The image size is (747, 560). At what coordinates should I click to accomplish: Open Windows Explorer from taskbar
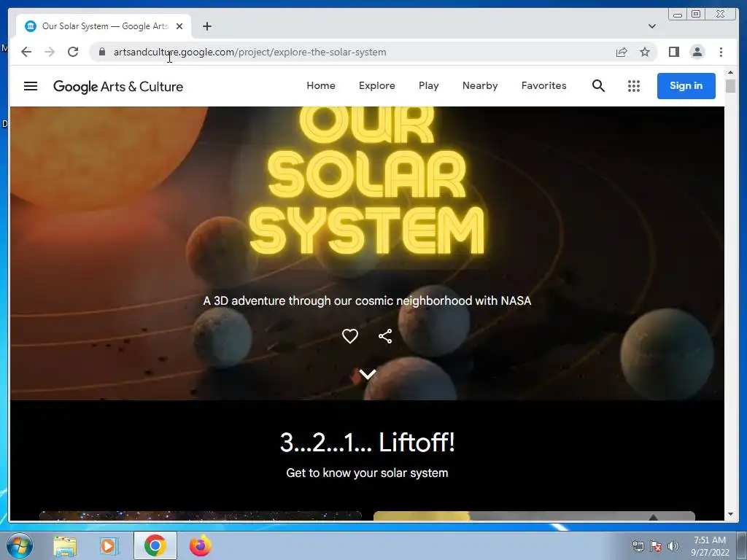point(65,545)
